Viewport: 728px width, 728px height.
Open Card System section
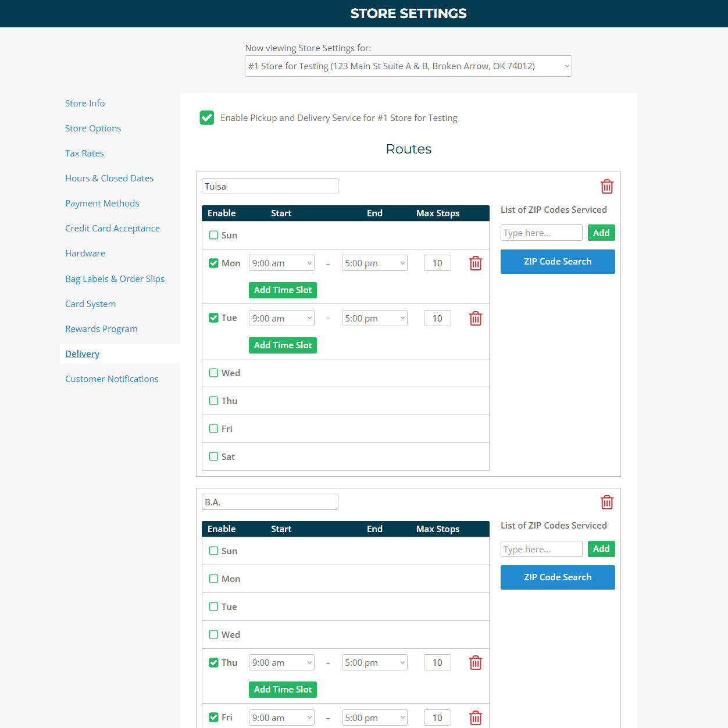click(90, 304)
